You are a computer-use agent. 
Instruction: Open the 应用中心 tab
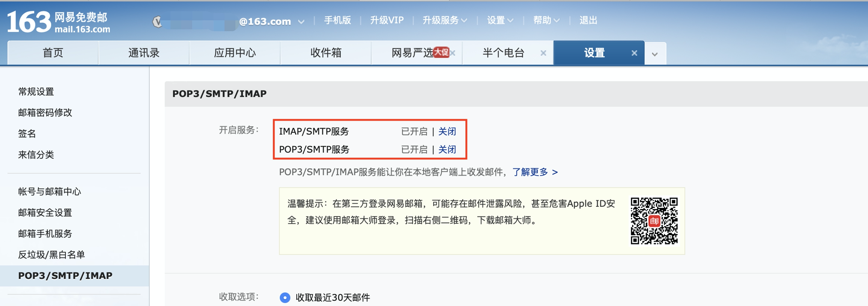tap(235, 53)
